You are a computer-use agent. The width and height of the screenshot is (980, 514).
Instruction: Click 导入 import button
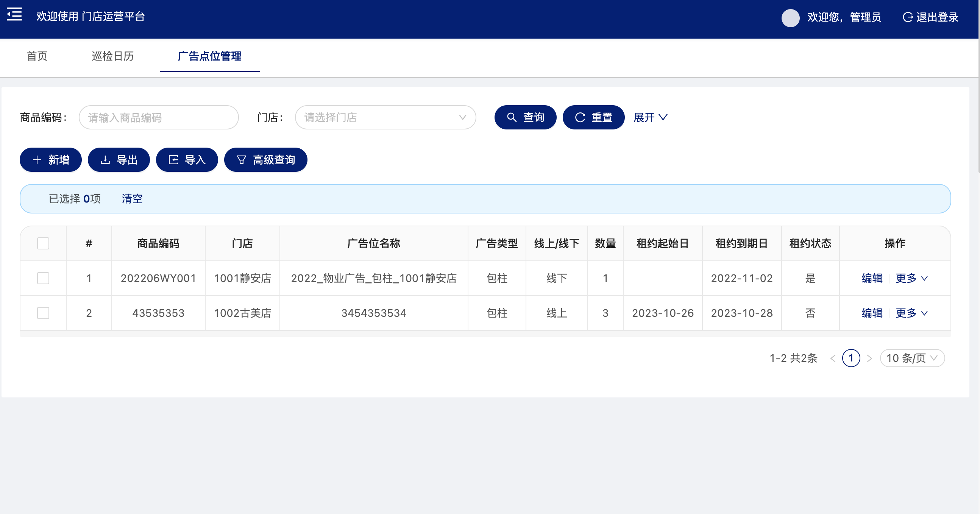pyautogui.click(x=187, y=160)
